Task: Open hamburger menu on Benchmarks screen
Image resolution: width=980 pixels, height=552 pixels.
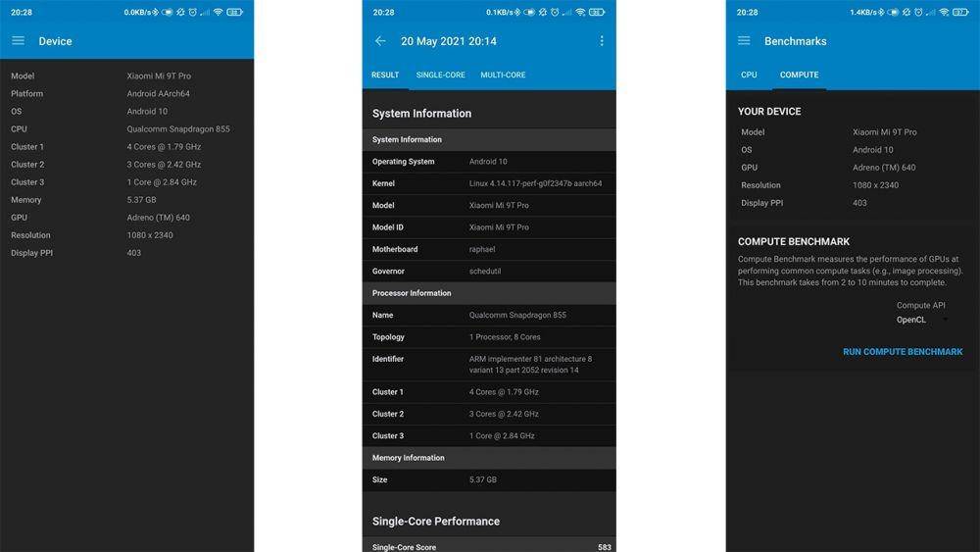Action: tap(744, 40)
